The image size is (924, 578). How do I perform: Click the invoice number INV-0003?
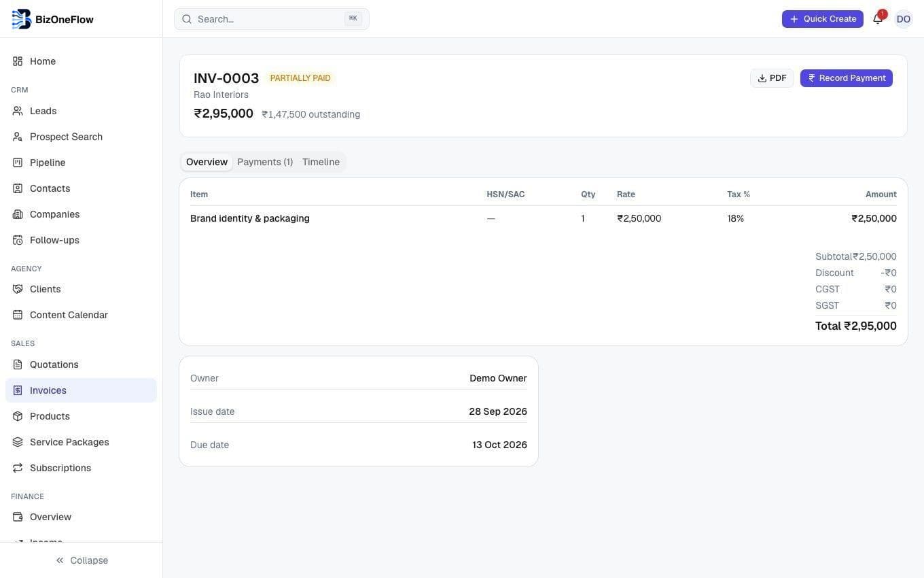tap(226, 78)
